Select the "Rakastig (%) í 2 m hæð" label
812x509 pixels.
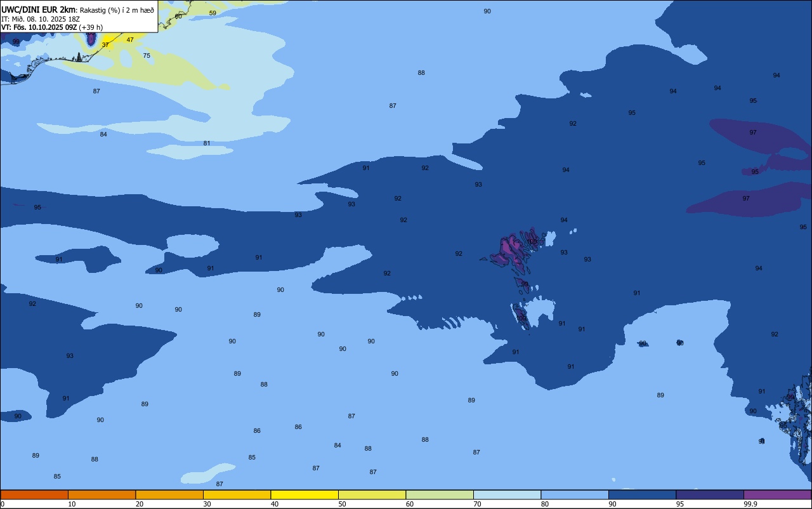click(x=117, y=10)
